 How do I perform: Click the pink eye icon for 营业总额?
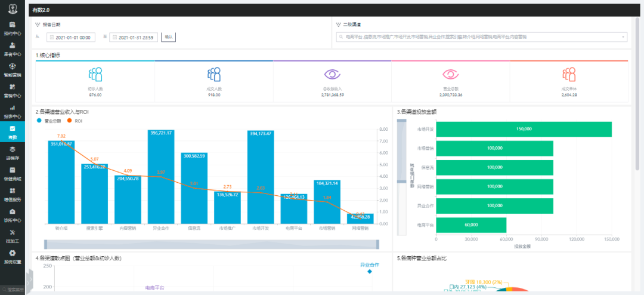pyautogui.click(x=450, y=74)
